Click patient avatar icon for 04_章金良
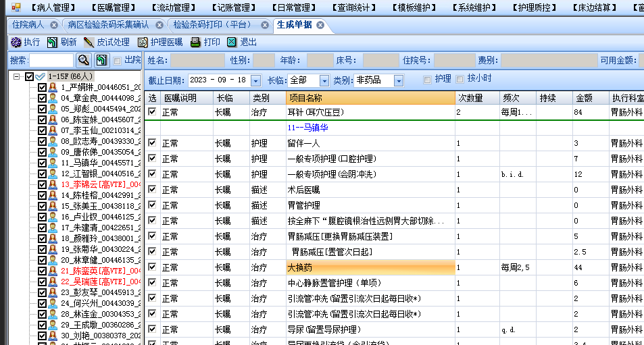Viewport: 644px width, 345px height. coord(53,98)
